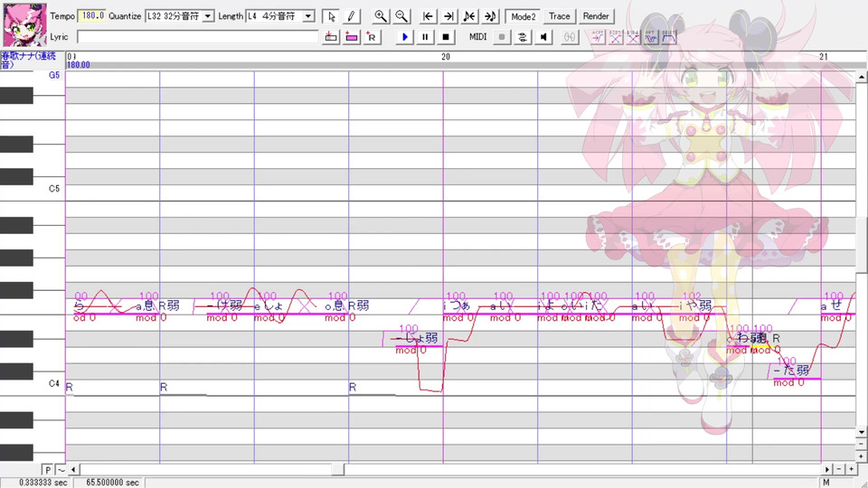
Task: Open the Length L4 dropdown
Action: pyautogui.click(x=308, y=16)
